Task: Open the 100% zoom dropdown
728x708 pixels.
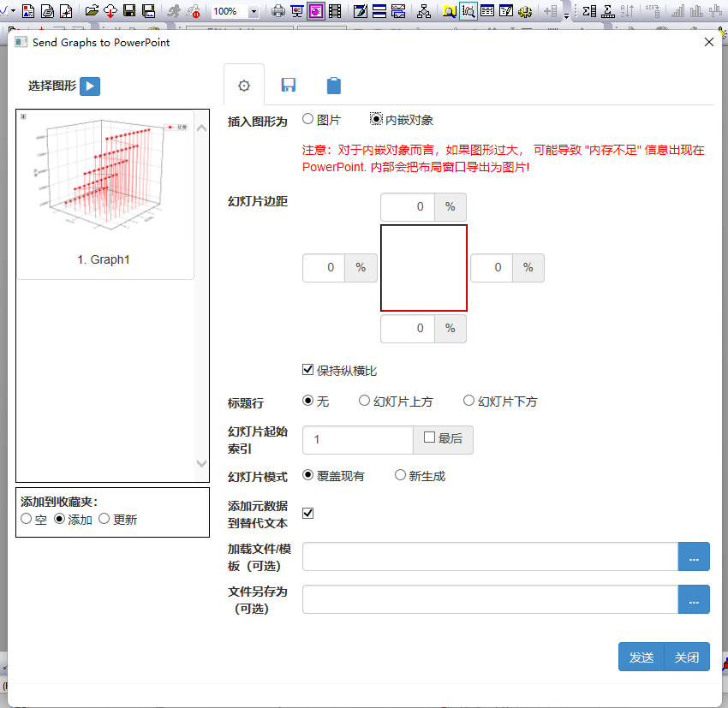Action: (x=254, y=12)
